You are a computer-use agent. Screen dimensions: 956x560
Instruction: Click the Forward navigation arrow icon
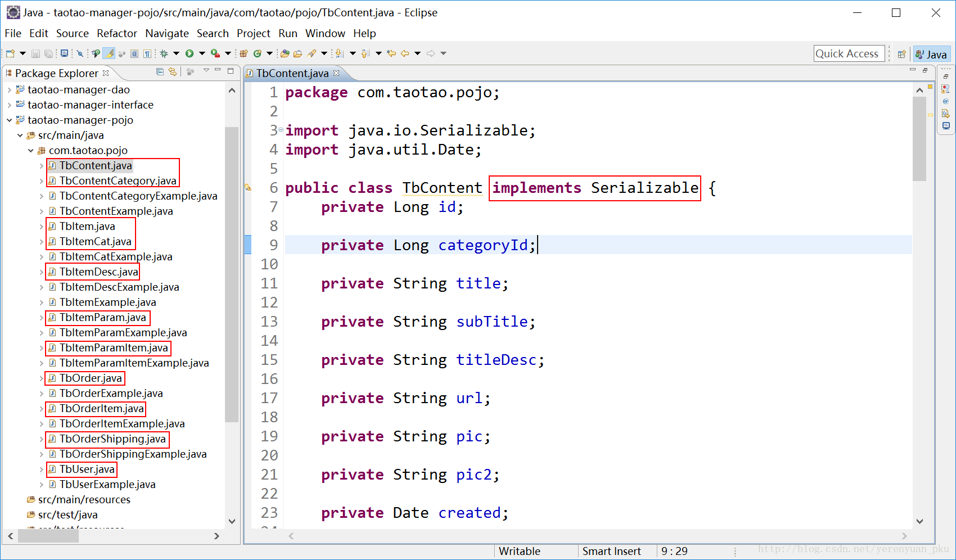point(431,53)
